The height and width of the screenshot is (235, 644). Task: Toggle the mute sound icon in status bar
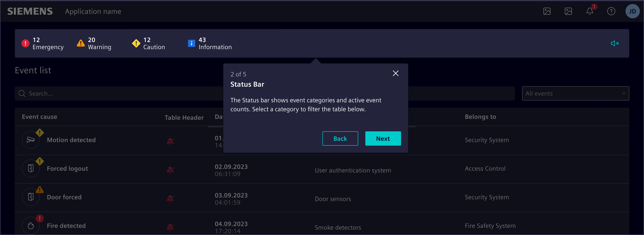click(x=615, y=44)
